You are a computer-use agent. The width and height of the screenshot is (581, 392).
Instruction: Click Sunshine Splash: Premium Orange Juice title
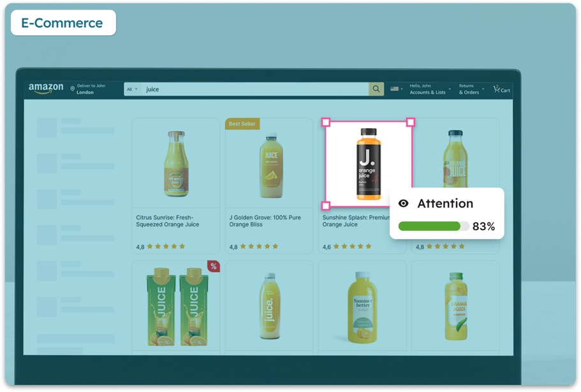click(x=355, y=221)
